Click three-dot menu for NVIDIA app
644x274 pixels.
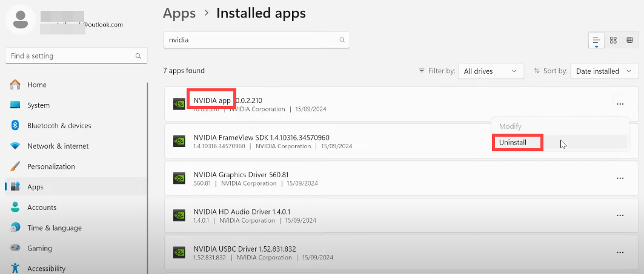coord(620,104)
